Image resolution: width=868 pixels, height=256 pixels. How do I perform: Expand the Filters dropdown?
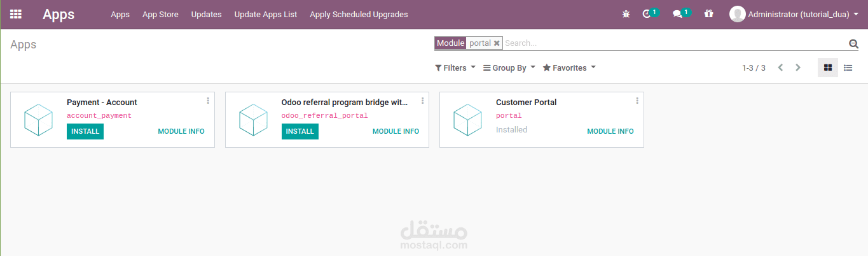(455, 68)
